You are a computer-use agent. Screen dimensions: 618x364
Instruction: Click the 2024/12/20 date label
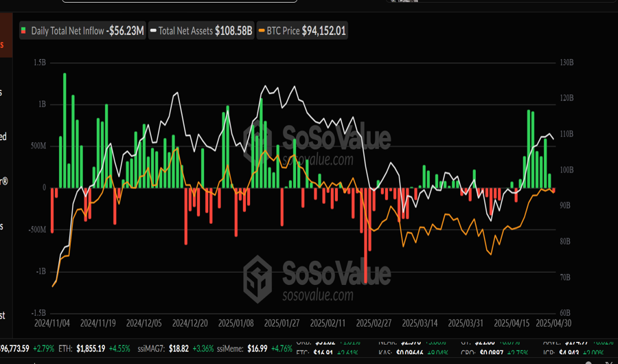tap(190, 323)
